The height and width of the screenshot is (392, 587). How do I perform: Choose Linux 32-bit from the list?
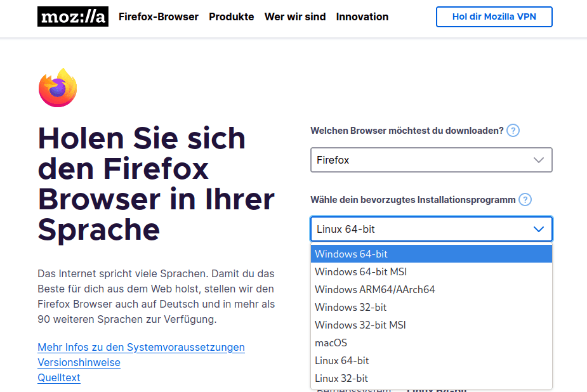[432, 378]
